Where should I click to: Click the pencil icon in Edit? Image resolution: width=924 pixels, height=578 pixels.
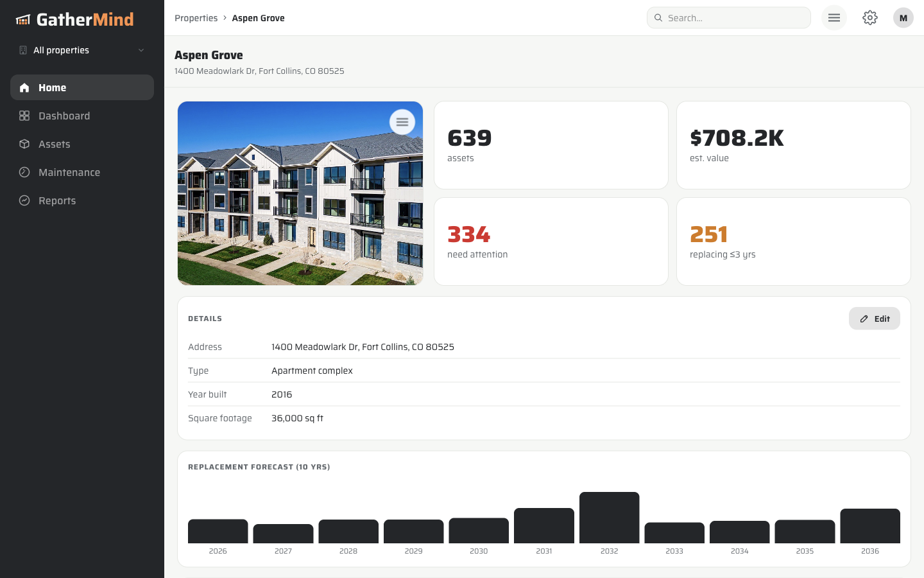click(x=864, y=319)
